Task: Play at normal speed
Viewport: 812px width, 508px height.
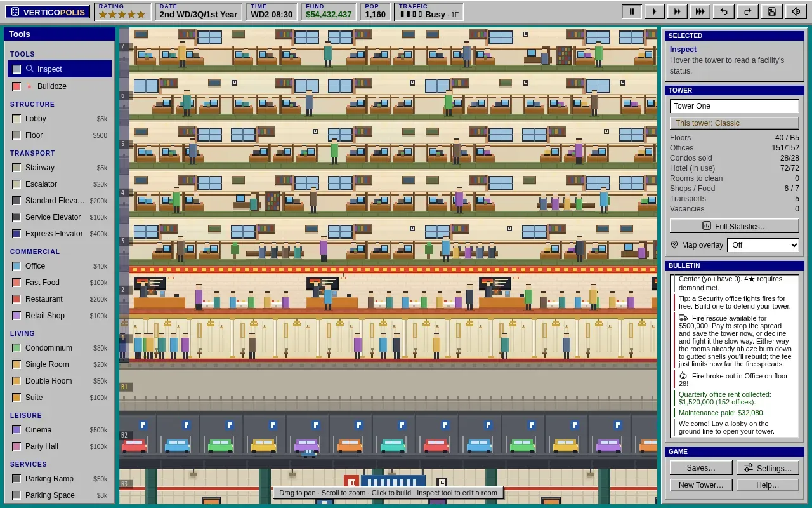Action: (655, 11)
